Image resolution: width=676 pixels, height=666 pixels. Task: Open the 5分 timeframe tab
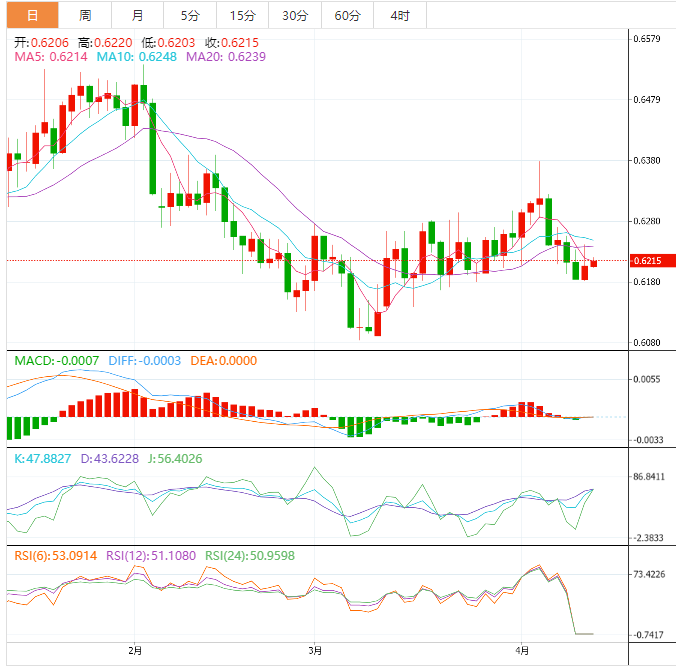(x=190, y=15)
